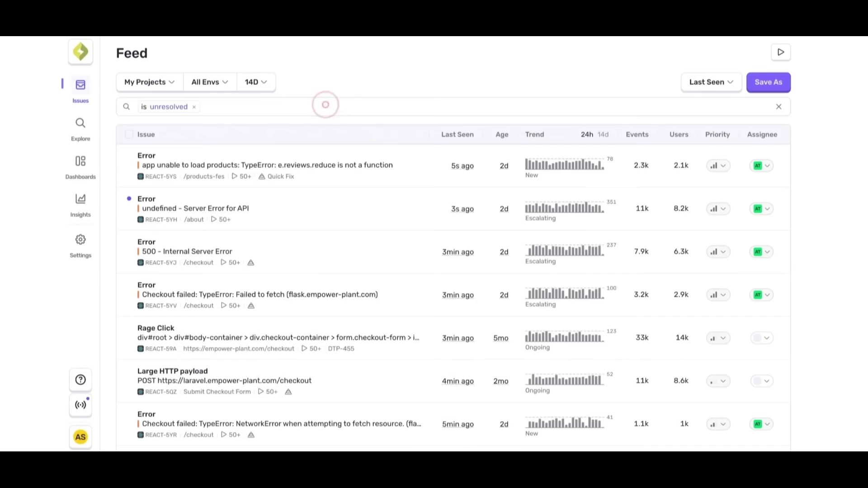The height and width of the screenshot is (488, 868).
Task: Switch trend view to 24h
Action: [x=587, y=135]
